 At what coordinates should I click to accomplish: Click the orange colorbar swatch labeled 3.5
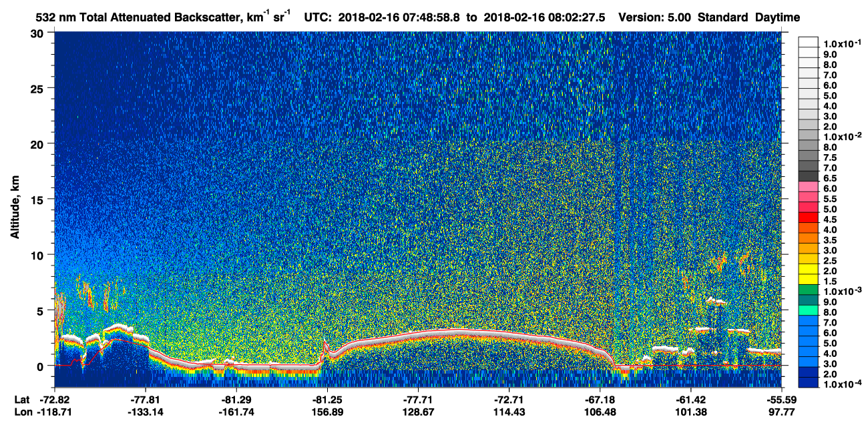pyautogui.click(x=808, y=239)
